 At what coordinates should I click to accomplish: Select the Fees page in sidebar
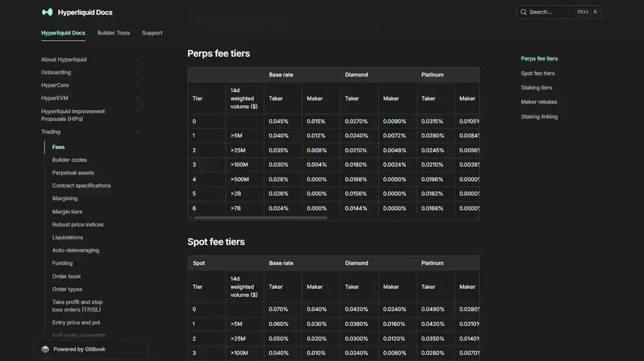59,147
